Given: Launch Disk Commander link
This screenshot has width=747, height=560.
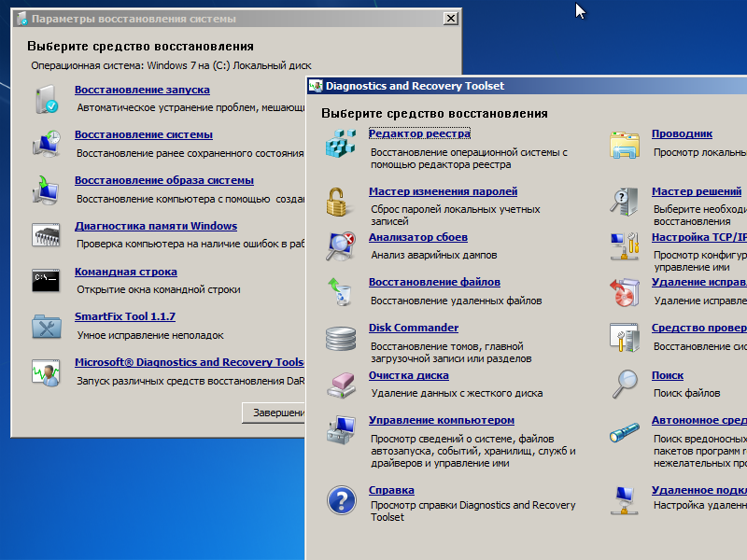Looking at the screenshot, I should pos(414,328).
